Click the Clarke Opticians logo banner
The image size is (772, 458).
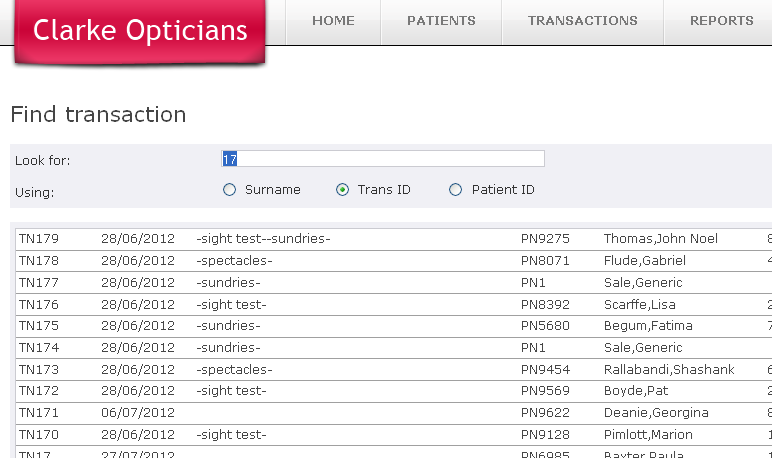[139, 31]
